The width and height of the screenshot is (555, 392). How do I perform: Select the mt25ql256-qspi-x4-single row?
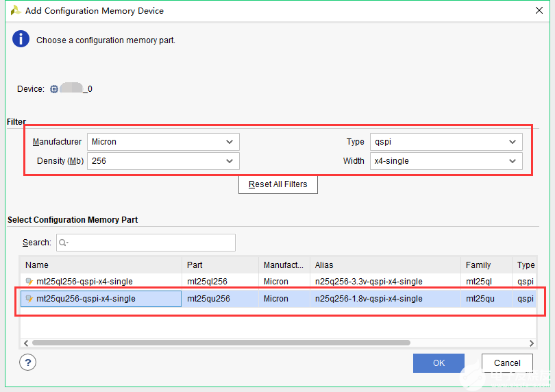(x=103, y=282)
